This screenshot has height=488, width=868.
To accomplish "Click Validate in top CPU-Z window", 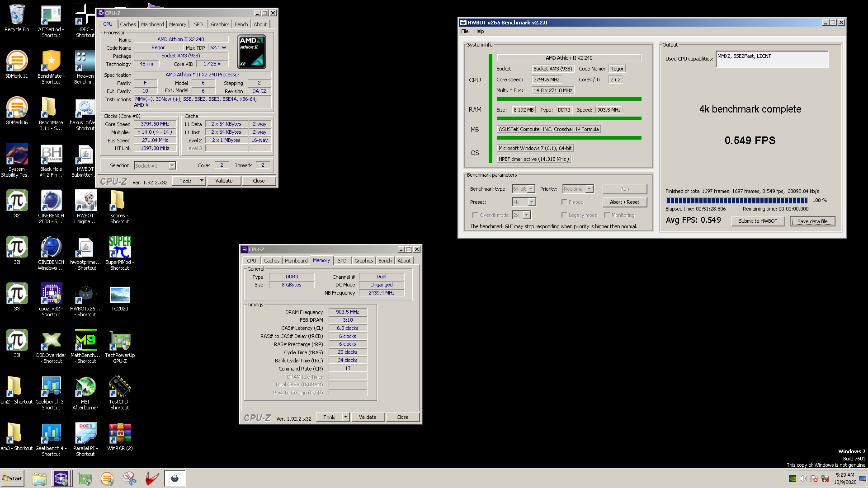I will click(x=224, y=181).
